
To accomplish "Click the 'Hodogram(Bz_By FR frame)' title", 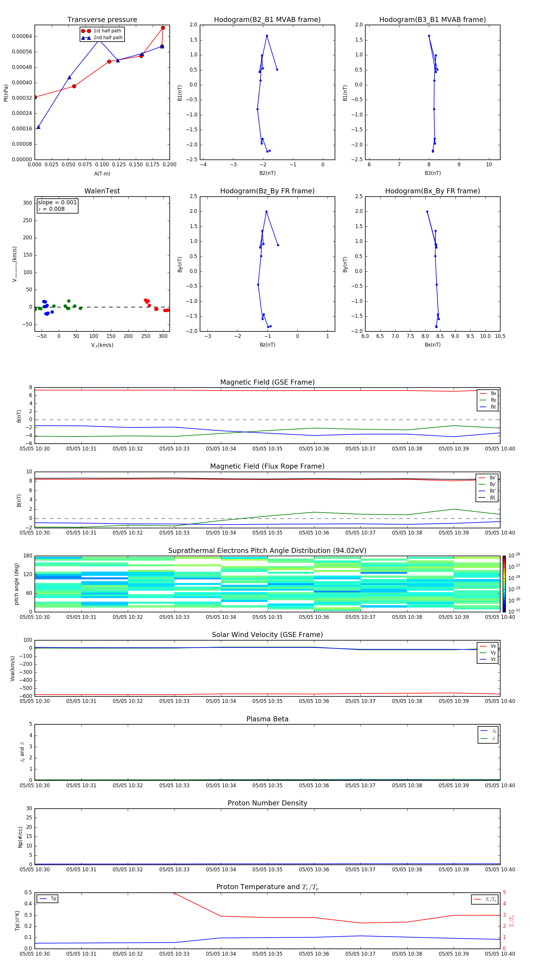I will pos(267,191).
